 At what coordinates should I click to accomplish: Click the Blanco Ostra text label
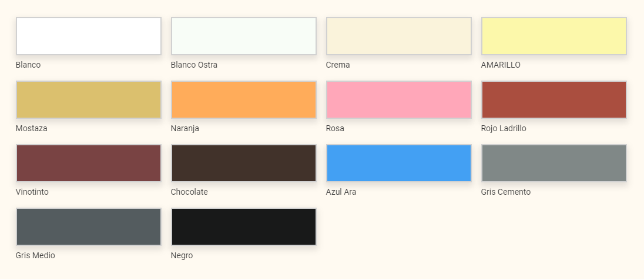tap(194, 65)
